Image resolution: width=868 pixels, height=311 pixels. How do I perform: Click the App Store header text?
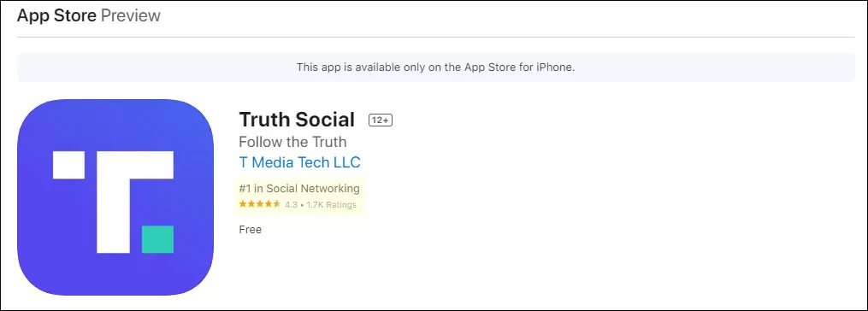(x=56, y=15)
